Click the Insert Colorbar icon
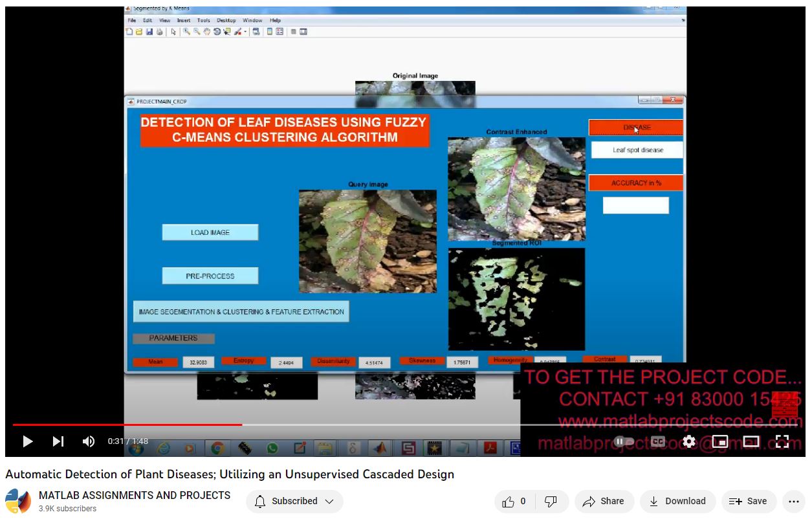The image size is (812, 521). [x=269, y=32]
